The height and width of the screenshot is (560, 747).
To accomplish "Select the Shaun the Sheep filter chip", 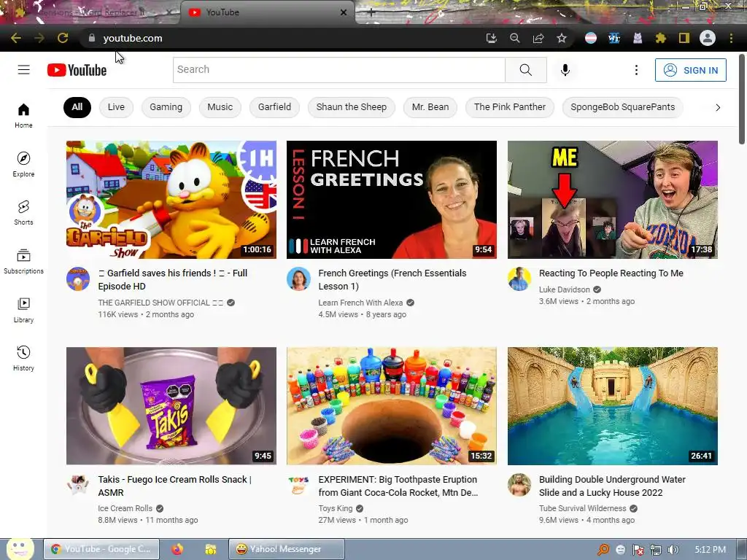I will [x=352, y=107].
